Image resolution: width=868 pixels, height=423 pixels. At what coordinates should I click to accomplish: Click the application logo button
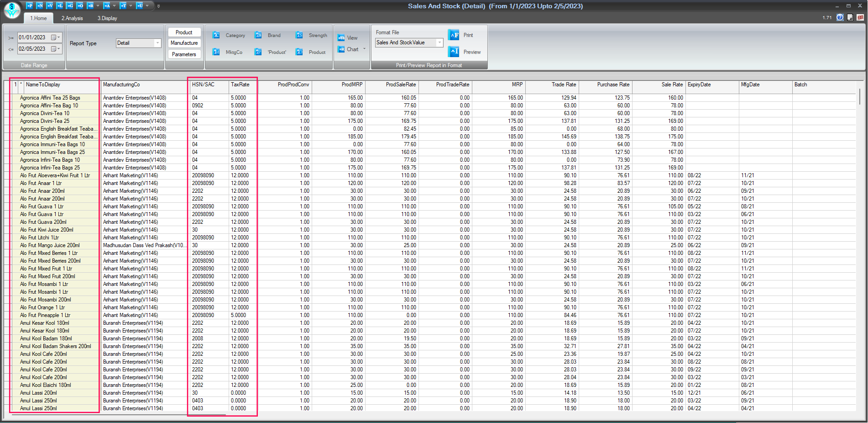12,10
